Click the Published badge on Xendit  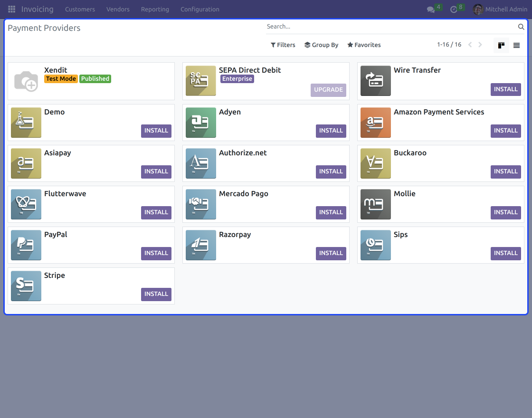click(95, 79)
